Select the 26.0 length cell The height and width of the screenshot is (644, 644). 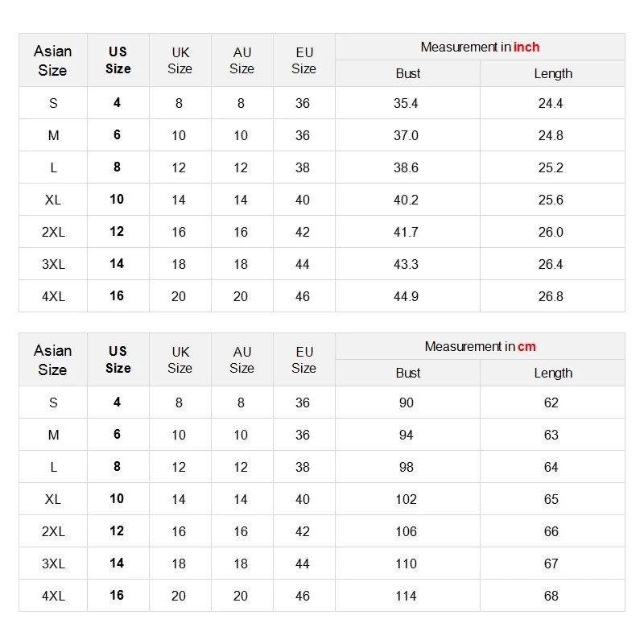tap(551, 233)
